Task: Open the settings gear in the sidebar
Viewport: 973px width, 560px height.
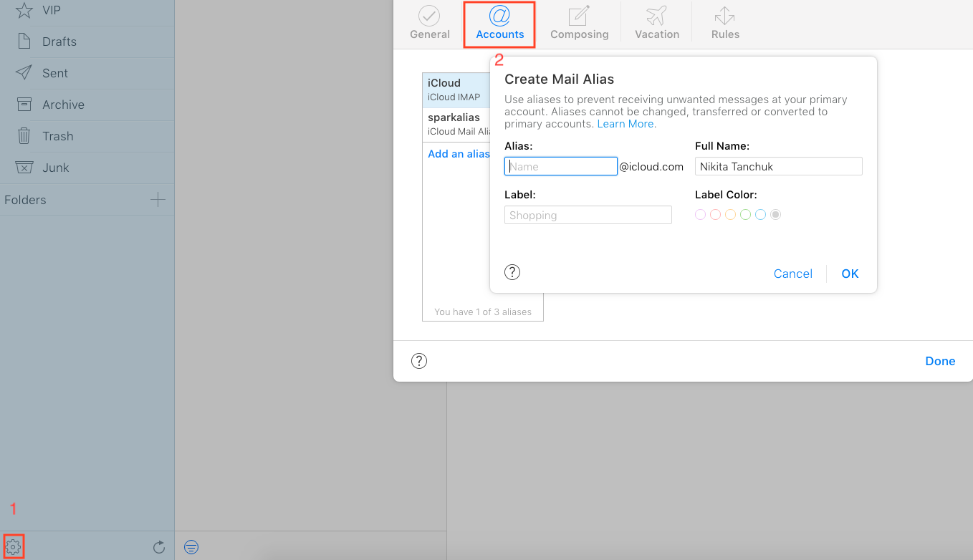Action: 14,547
